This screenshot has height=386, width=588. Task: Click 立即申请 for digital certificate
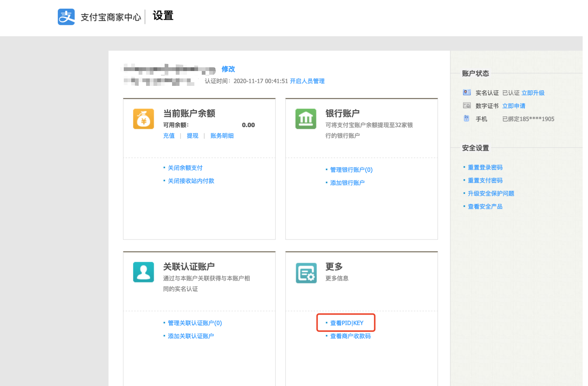pos(514,106)
